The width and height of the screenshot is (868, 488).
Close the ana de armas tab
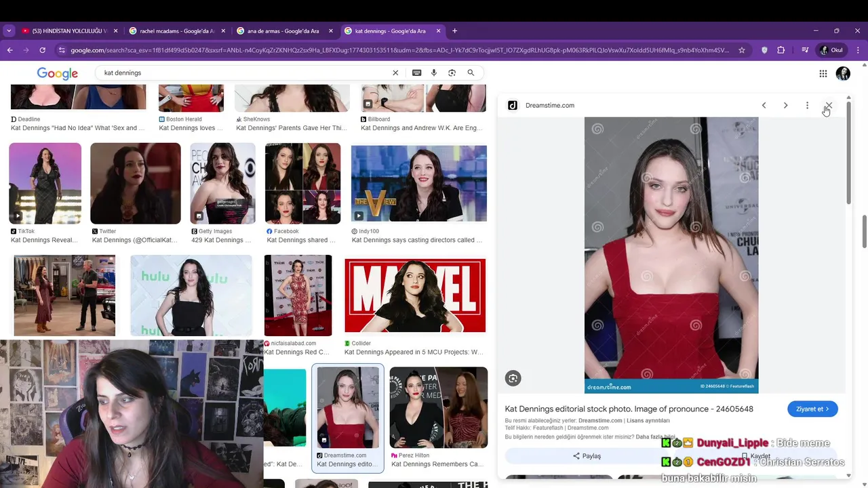[331, 30]
